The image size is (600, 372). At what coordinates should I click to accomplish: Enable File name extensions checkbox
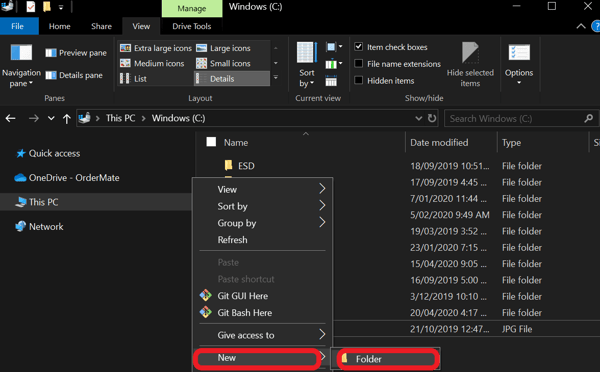tap(359, 64)
